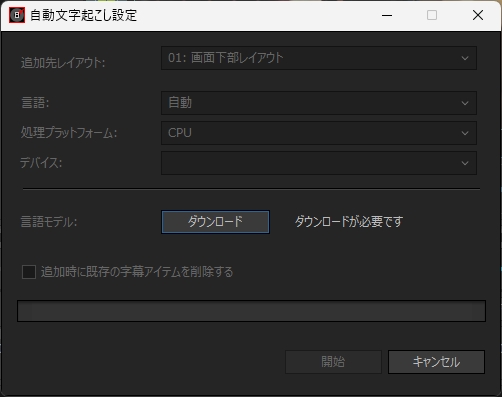Click the ダウンロードが必要です status text
The image size is (502, 397).
349,222
